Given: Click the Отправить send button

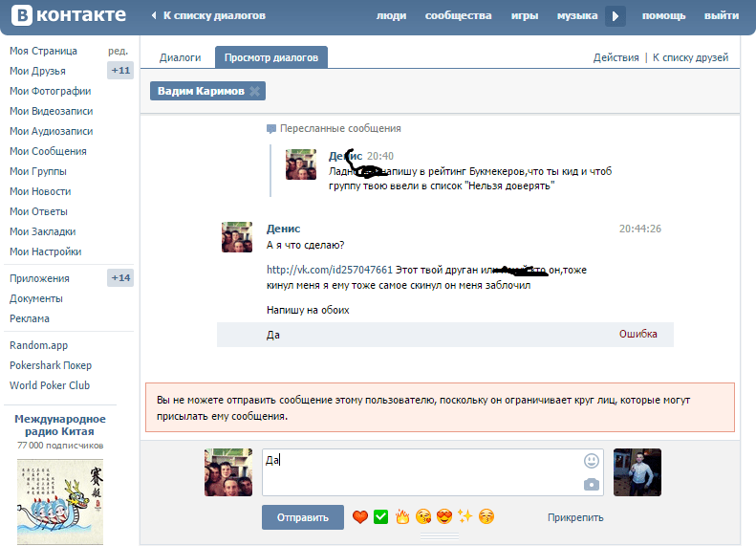Looking at the screenshot, I should (302, 517).
